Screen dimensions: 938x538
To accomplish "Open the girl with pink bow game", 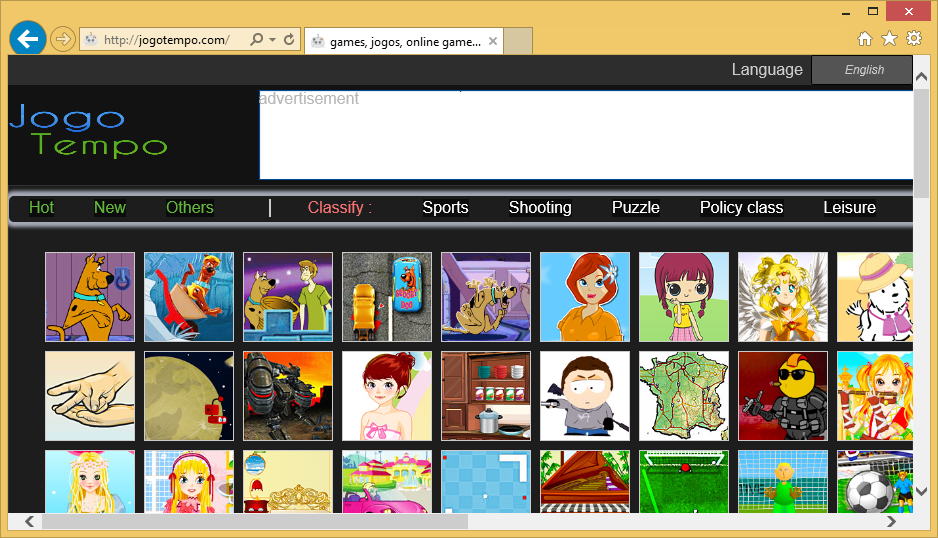I will pyautogui.click(x=387, y=396).
